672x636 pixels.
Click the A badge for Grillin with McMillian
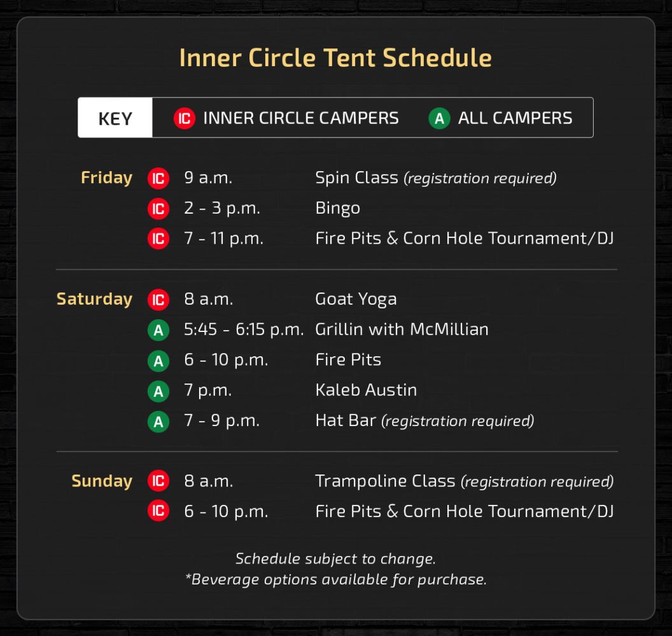[158, 330]
